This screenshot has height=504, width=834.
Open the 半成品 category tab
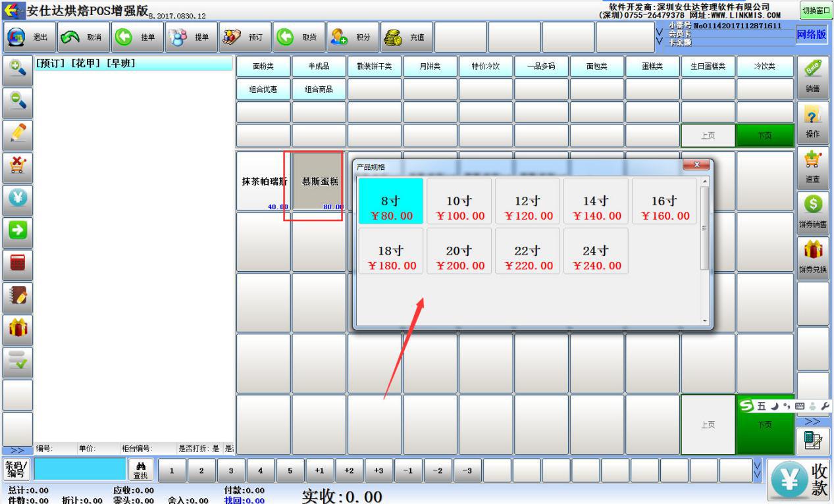(x=319, y=66)
